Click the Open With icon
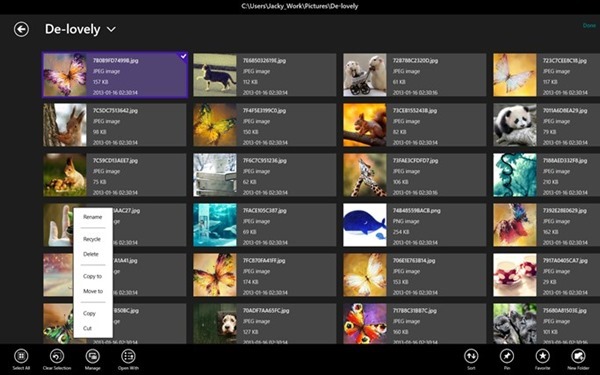Screen dimensions: 600x375 [128, 356]
